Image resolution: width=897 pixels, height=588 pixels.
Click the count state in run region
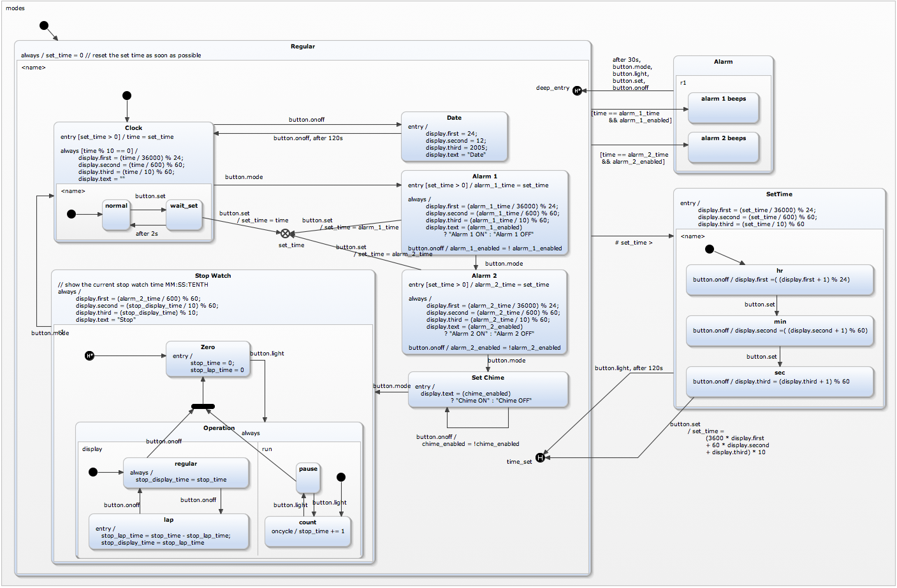pos(307,531)
